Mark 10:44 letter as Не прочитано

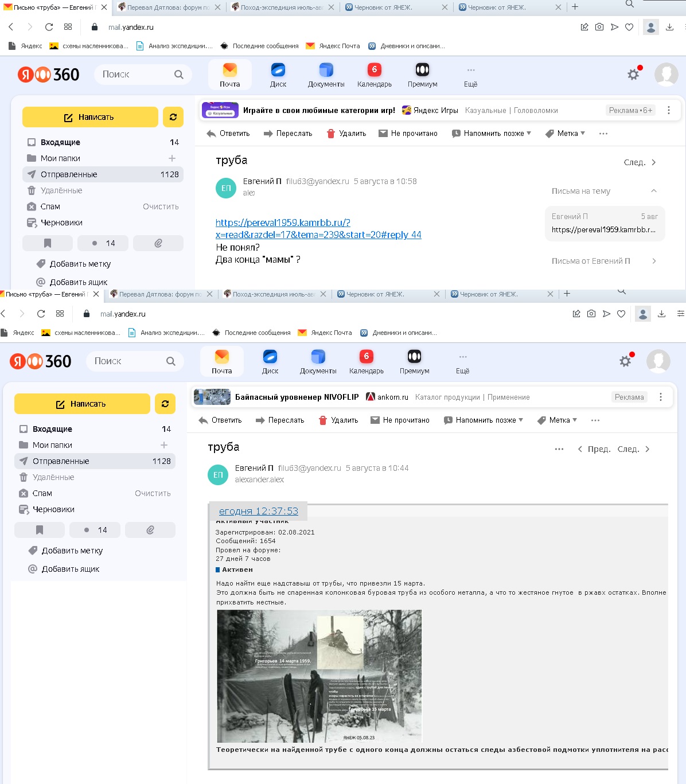click(400, 420)
